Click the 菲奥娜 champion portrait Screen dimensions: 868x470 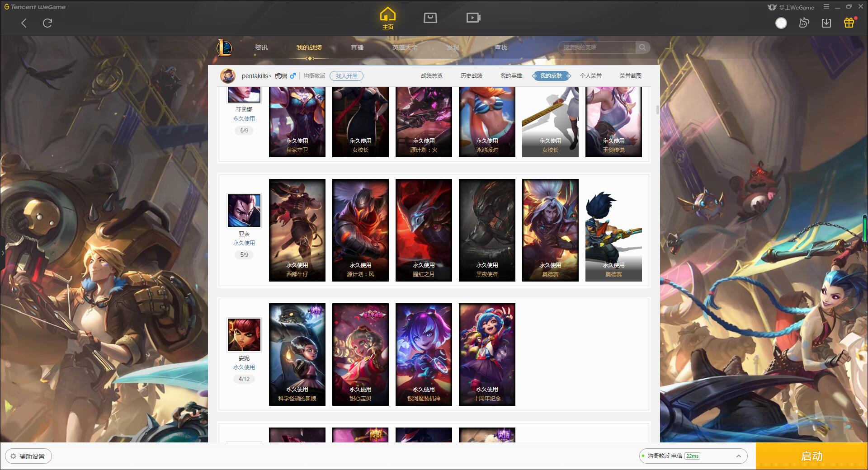click(244, 94)
